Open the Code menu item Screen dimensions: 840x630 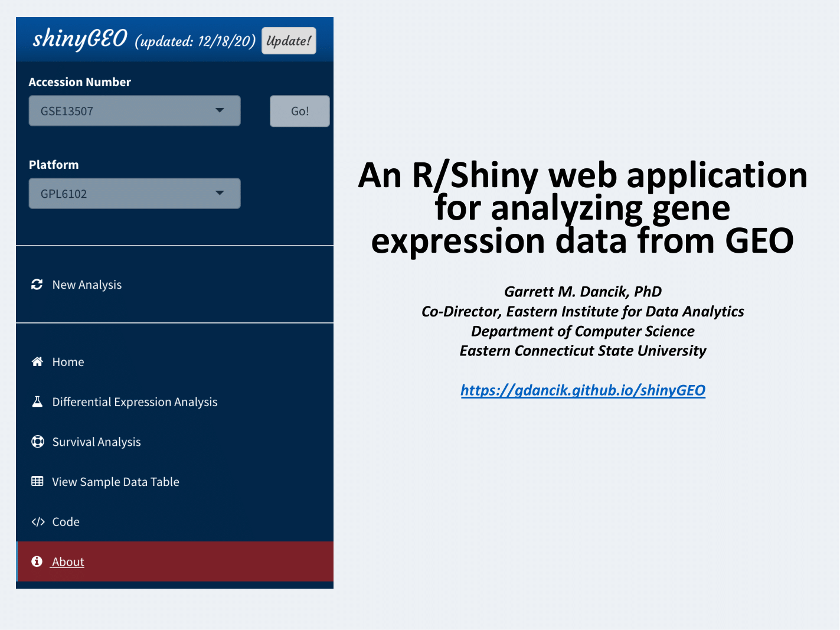pyautogui.click(x=66, y=522)
